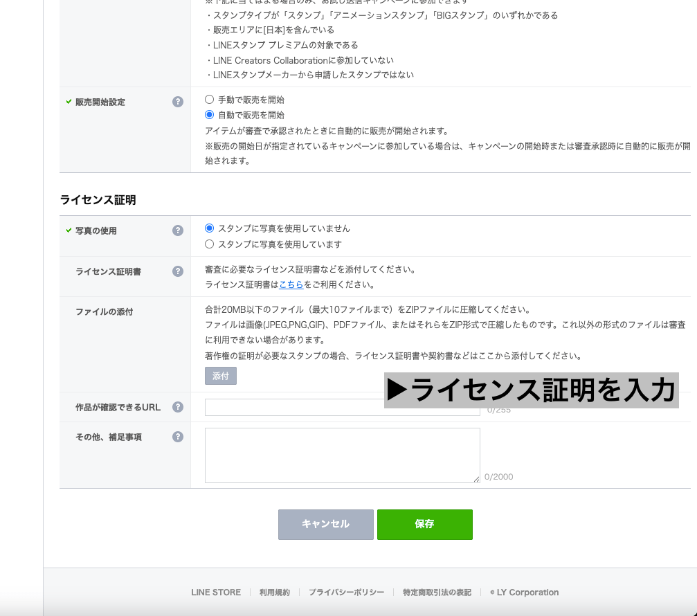
Task: Click the 販売開始設定 row label
Action: pos(100,102)
